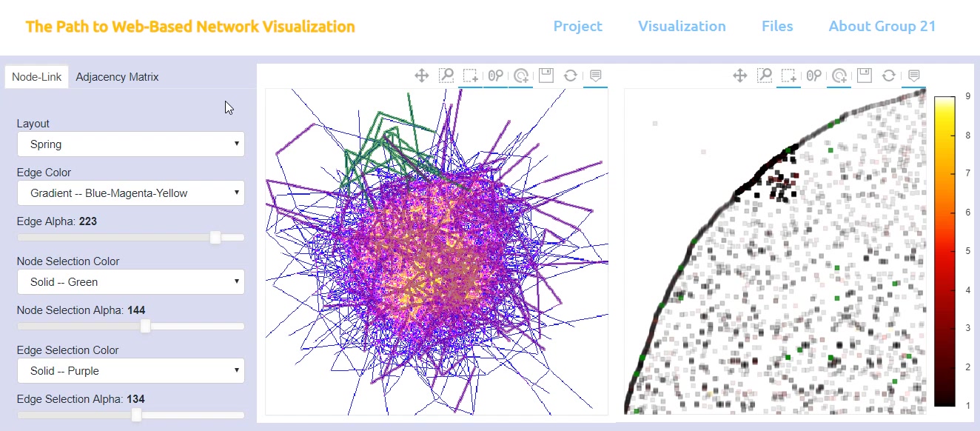The height and width of the screenshot is (431, 980).
Task: Toggle Wheel Zoom tool above the node-link graph
Action: (x=495, y=75)
